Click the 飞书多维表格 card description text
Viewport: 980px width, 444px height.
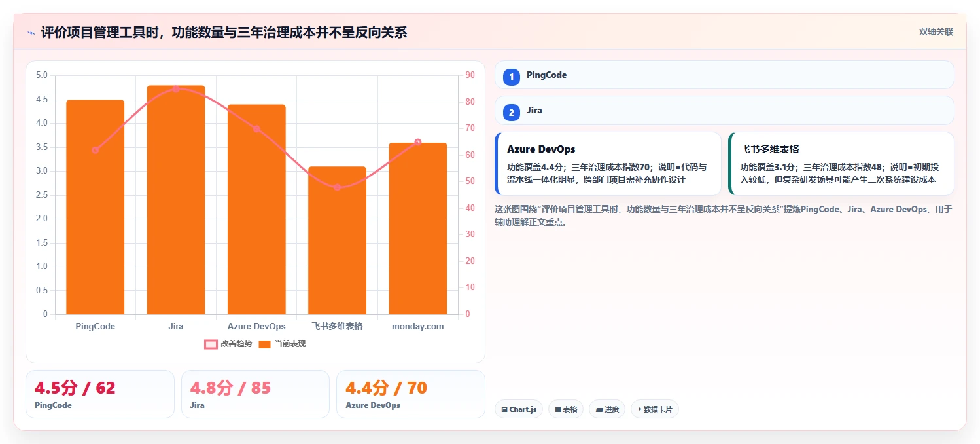[838, 173]
